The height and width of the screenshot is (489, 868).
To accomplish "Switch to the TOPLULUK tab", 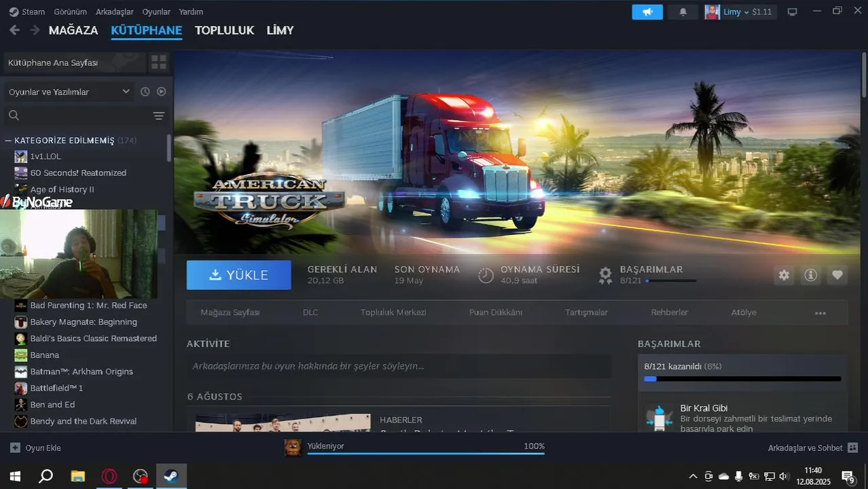I will coord(224,30).
